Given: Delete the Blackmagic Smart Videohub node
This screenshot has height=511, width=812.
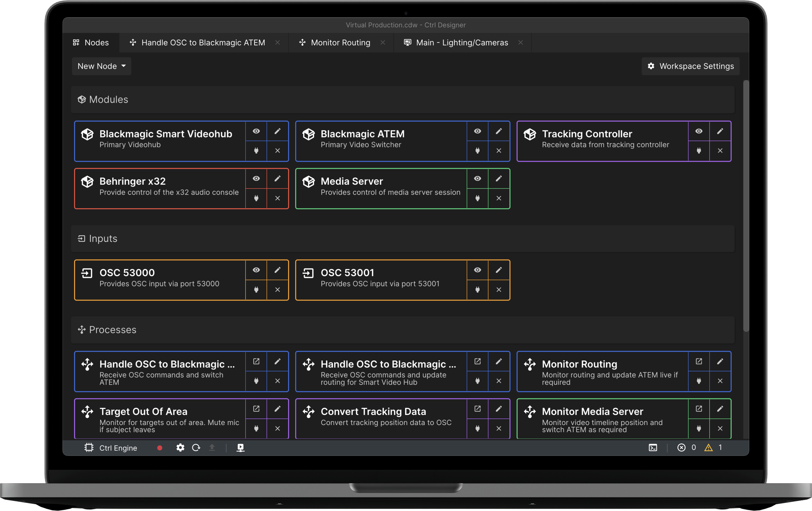Looking at the screenshot, I should click(x=277, y=150).
